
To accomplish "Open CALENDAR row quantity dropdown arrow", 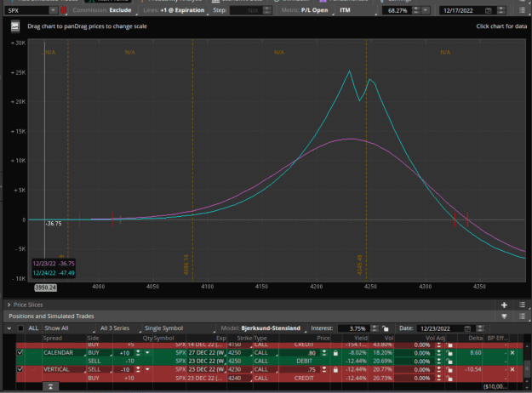I will (x=147, y=353).
